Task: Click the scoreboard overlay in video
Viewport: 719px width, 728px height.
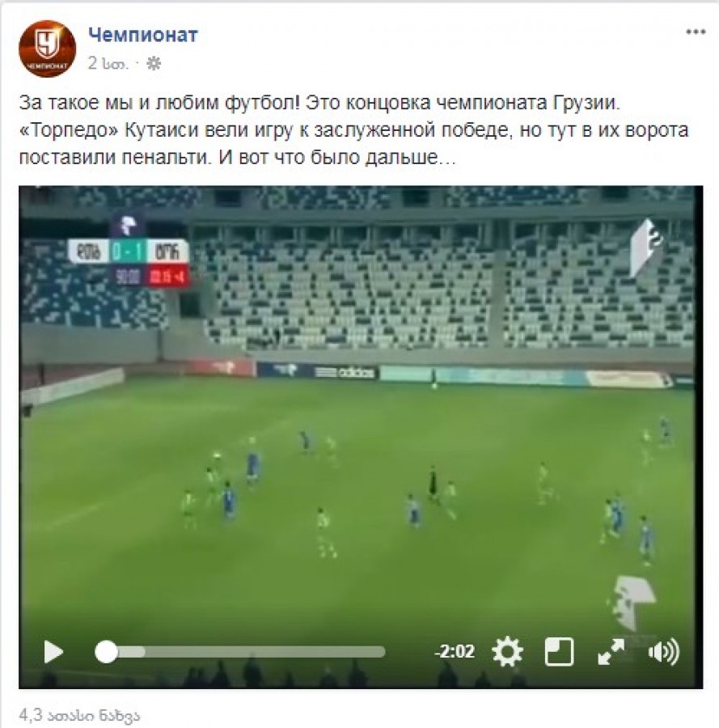Action: [129, 262]
